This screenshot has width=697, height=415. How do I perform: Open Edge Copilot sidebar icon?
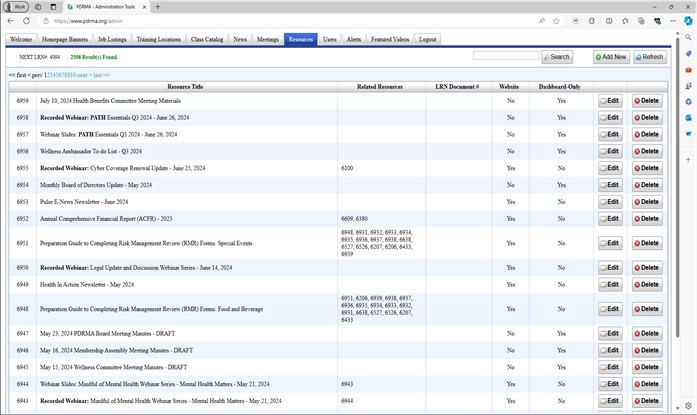pos(686,20)
